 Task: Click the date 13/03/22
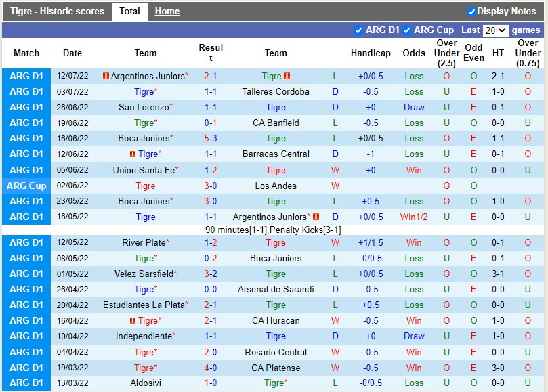[72, 383]
